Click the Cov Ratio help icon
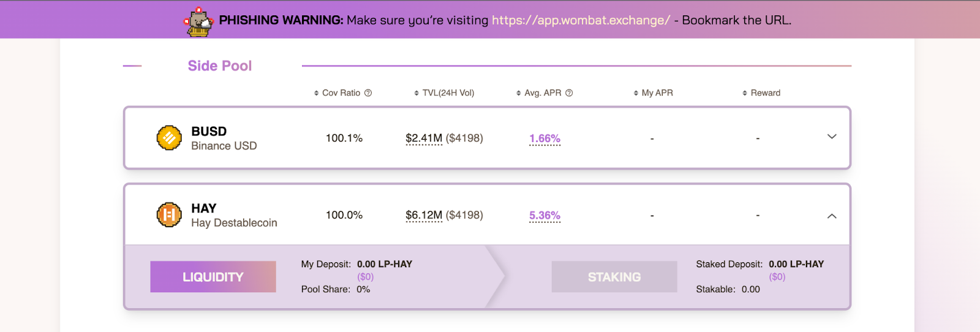 pos(368,93)
